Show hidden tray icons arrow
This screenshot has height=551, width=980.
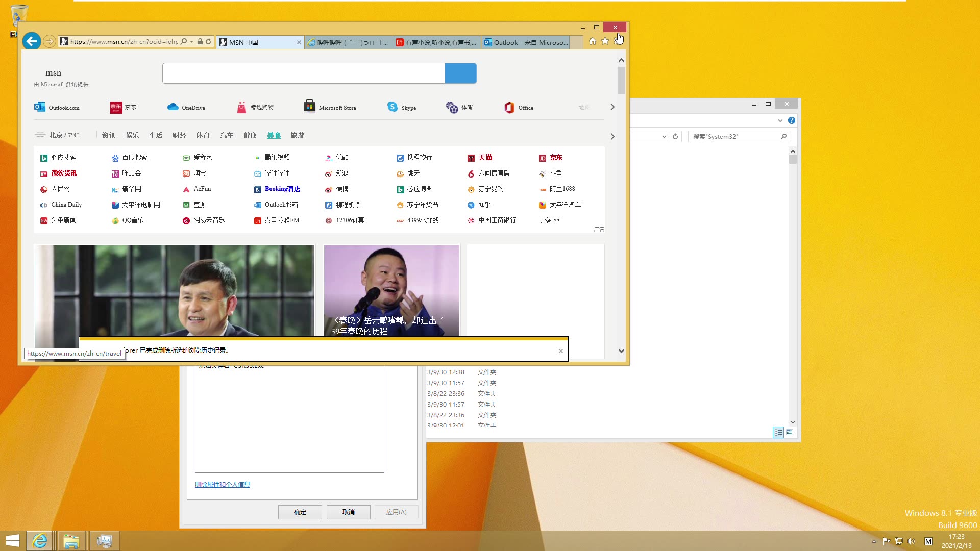[x=874, y=541]
